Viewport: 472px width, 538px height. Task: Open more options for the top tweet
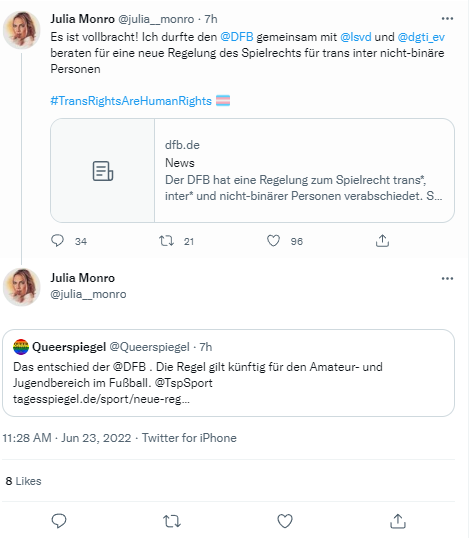click(447, 19)
